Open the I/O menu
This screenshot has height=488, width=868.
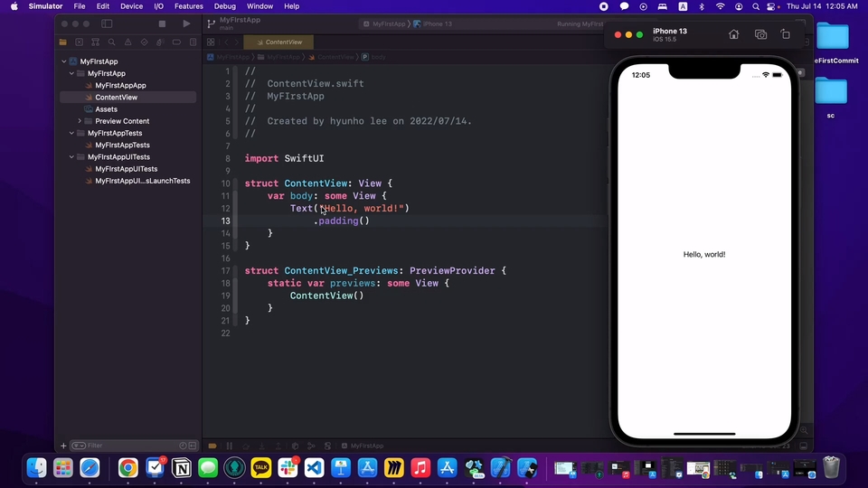click(159, 6)
